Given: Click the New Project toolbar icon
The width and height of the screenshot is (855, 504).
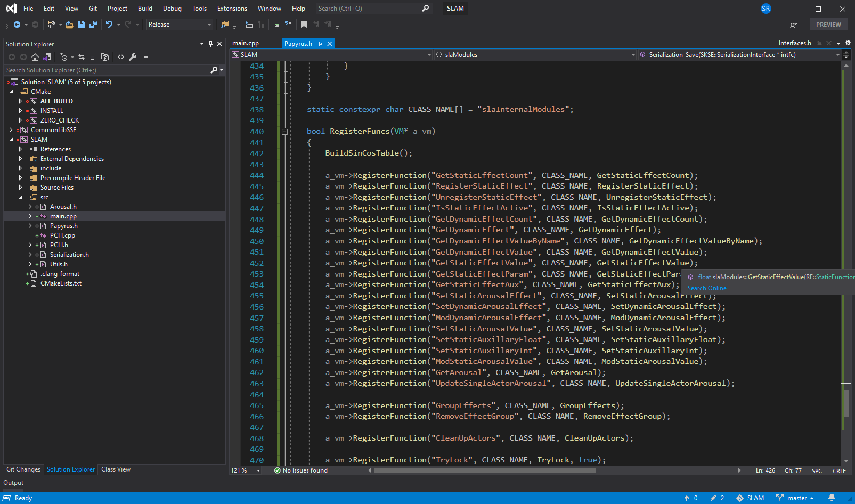Looking at the screenshot, I should click(x=51, y=25).
